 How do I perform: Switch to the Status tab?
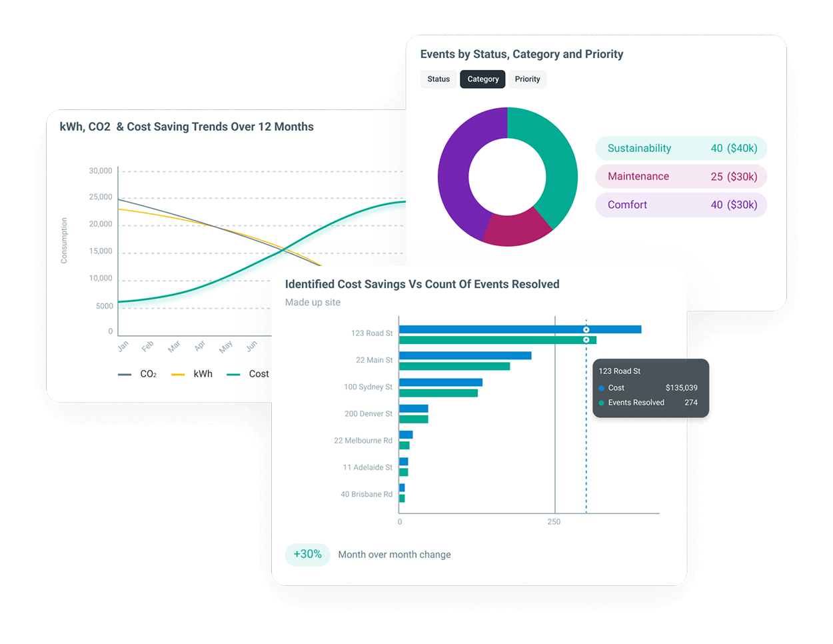pyautogui.click(x=438, y=79)
